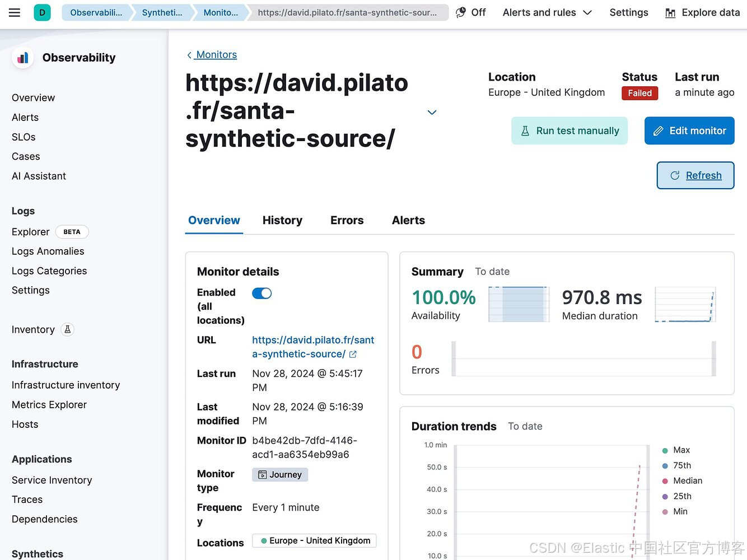
Task: Open AI Assistant in the sidebar
Action: point(39,176)
